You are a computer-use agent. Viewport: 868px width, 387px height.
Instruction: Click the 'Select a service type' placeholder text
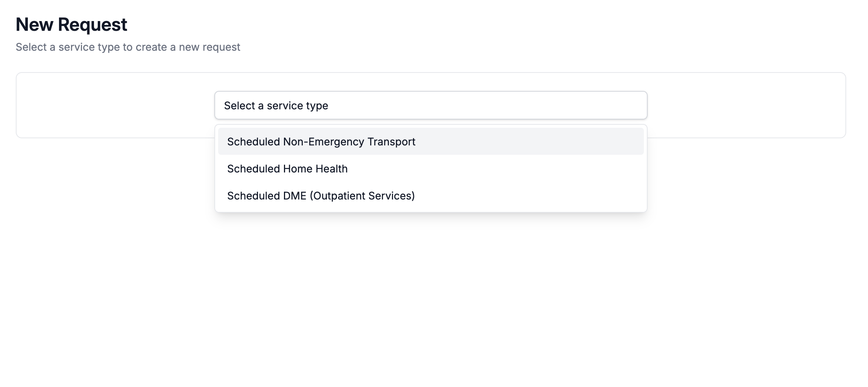click(276, 106)
